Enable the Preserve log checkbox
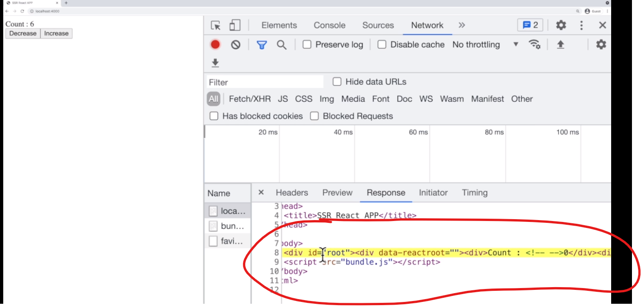This screenshot has height=307, width=644. (x=307, y=45)
